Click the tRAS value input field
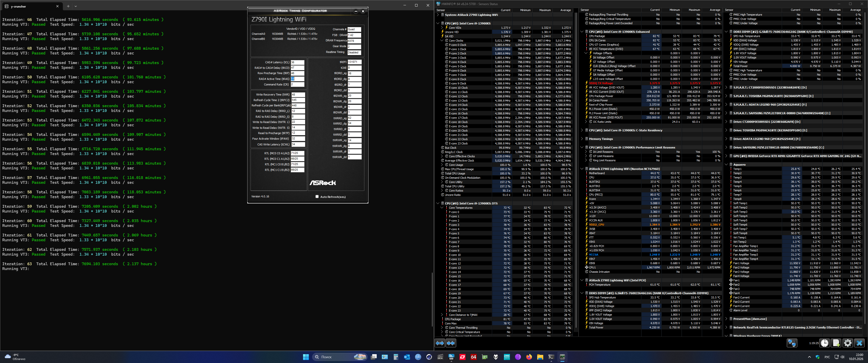 297,79
